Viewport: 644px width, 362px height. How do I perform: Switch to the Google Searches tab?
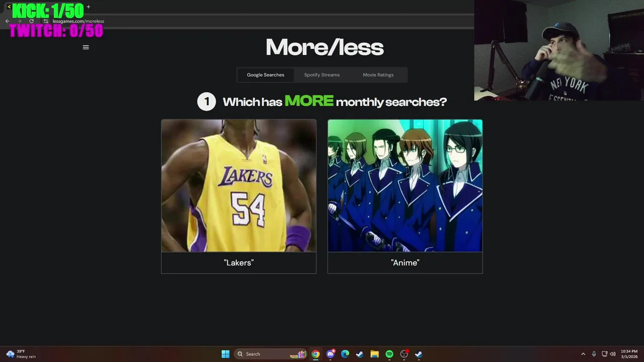click(x=265, y=75)
